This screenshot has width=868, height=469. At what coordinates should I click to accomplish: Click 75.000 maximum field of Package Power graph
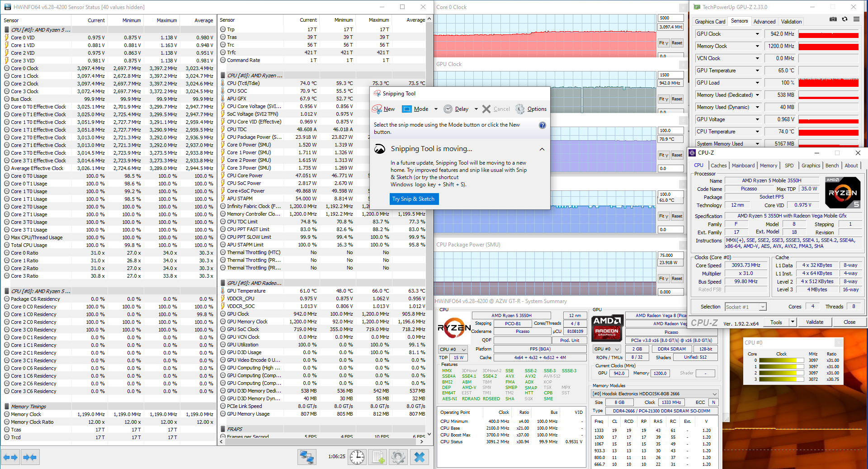point(670,256)
